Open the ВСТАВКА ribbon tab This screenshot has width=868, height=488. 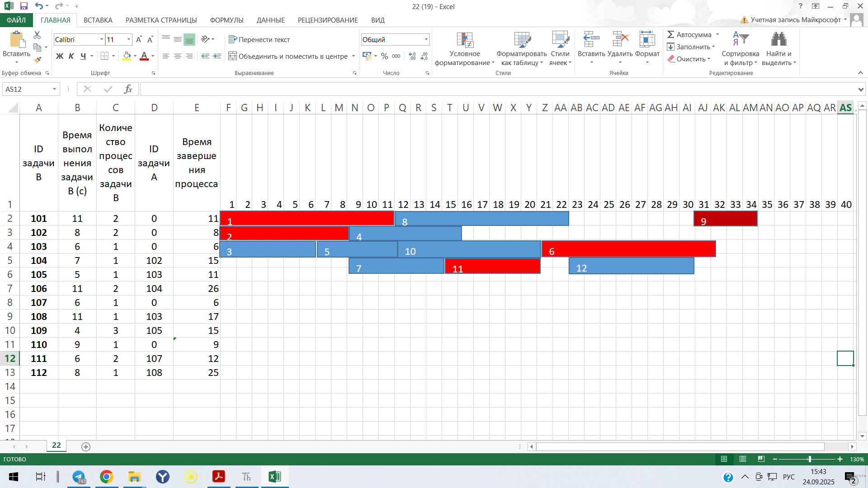click(98, 20)
